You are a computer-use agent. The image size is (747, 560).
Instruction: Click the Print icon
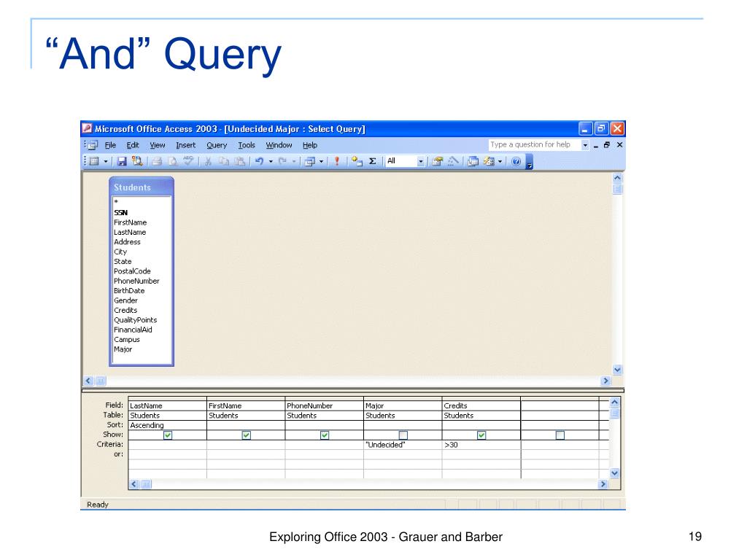pyautogui.click(x=157, y=161)
